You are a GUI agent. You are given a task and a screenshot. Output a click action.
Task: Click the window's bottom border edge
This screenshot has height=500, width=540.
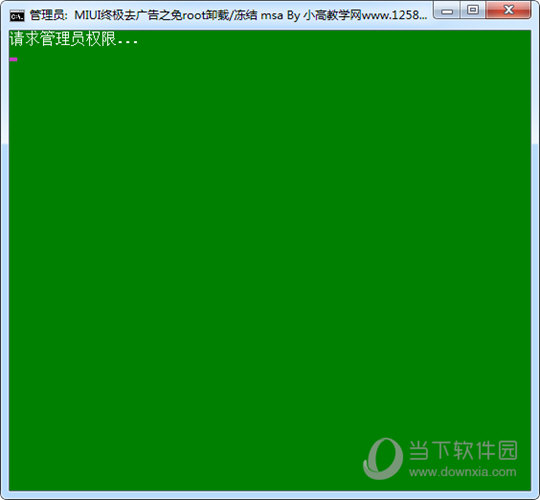click(x=270, y=495)
